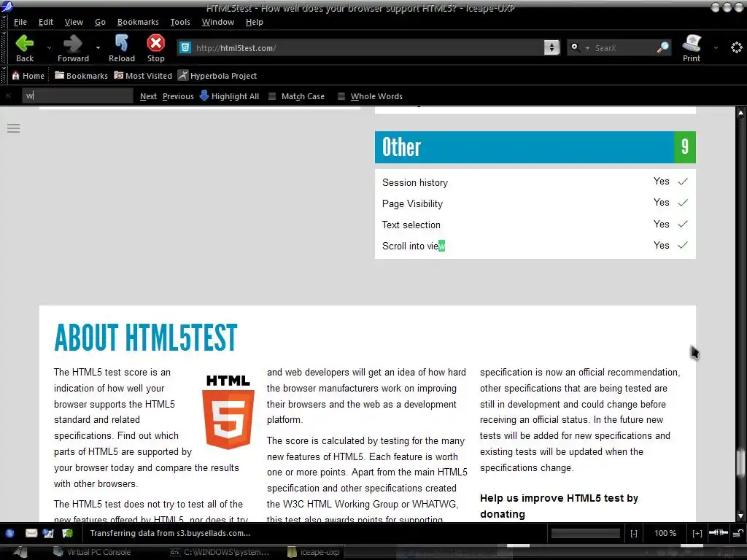Open the Forward button history dropdown

click(x=98, y=48)
